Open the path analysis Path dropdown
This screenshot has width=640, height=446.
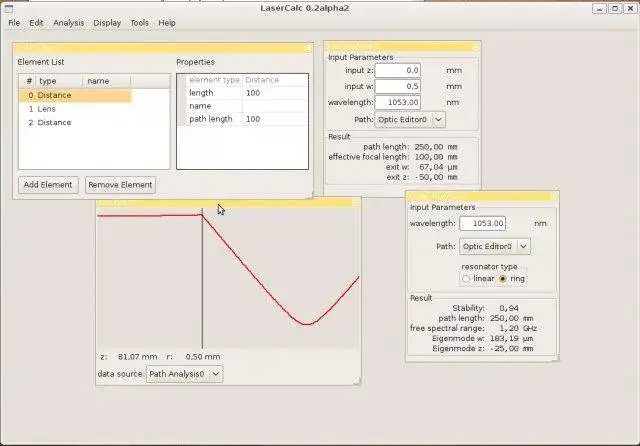410,120
